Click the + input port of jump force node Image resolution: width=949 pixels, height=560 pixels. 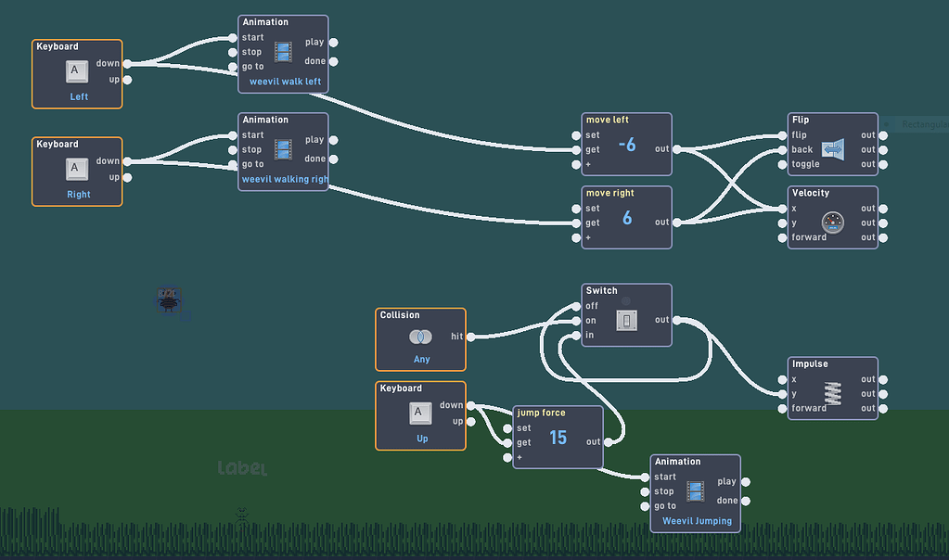[507, 458]
